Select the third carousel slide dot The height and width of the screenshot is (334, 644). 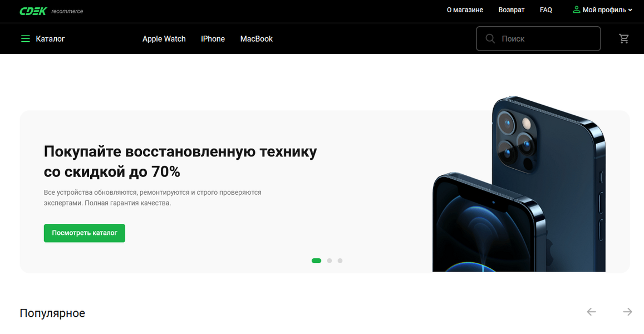pyautogui.click(x=340, y=261)
